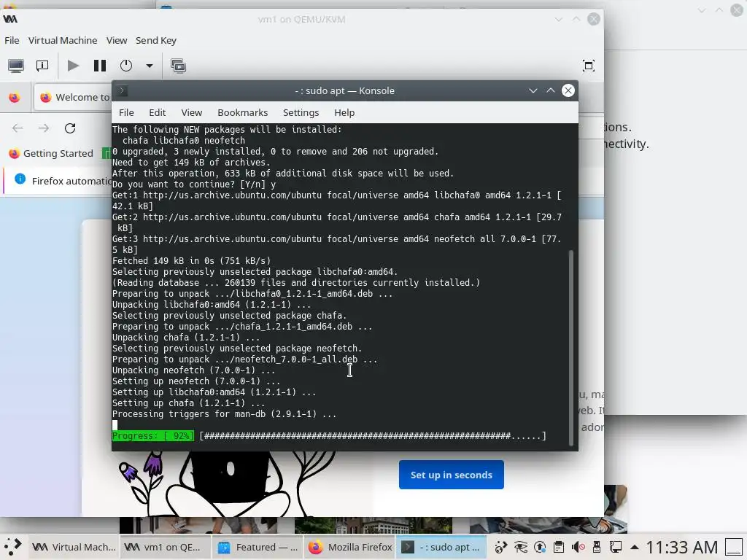
Task: Reload the Firefox page
Action: 70,128
